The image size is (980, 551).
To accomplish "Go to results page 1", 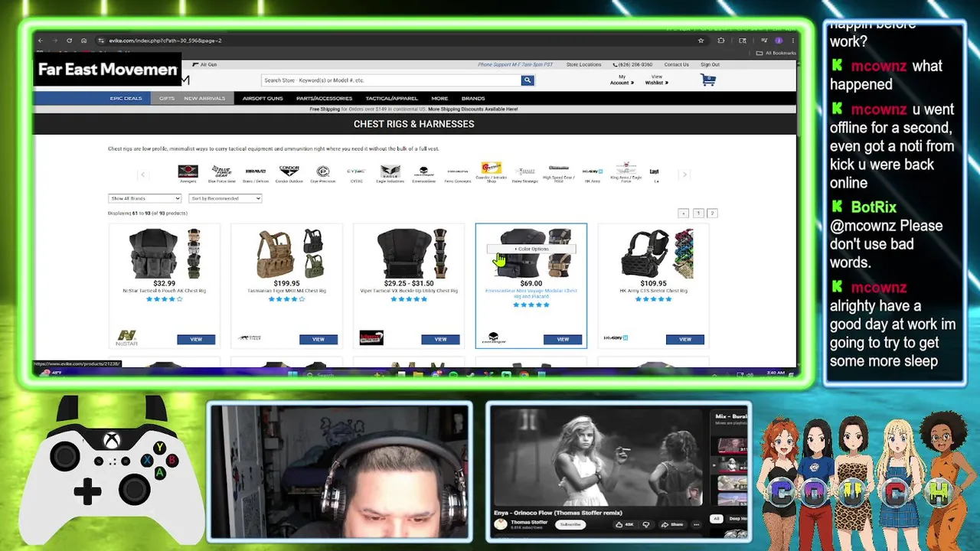I will 698,213.
